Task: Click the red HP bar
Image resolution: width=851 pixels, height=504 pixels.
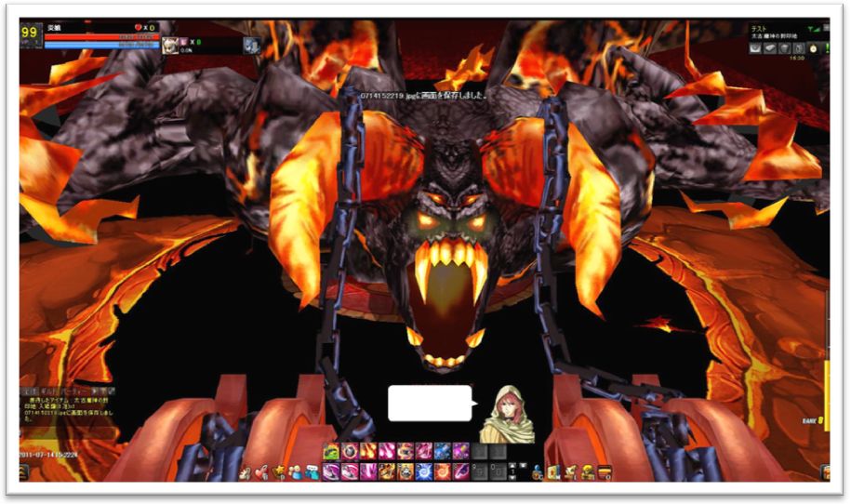Action: point(101,37)
